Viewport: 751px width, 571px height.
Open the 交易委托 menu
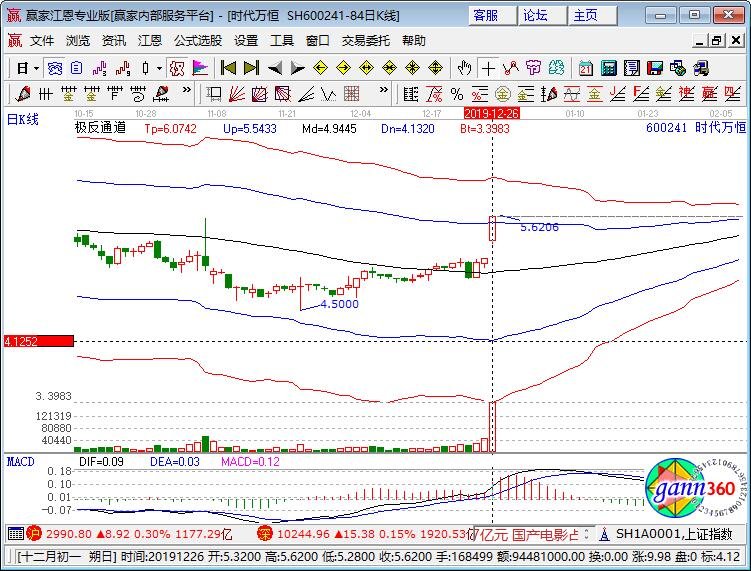[365, 41]
